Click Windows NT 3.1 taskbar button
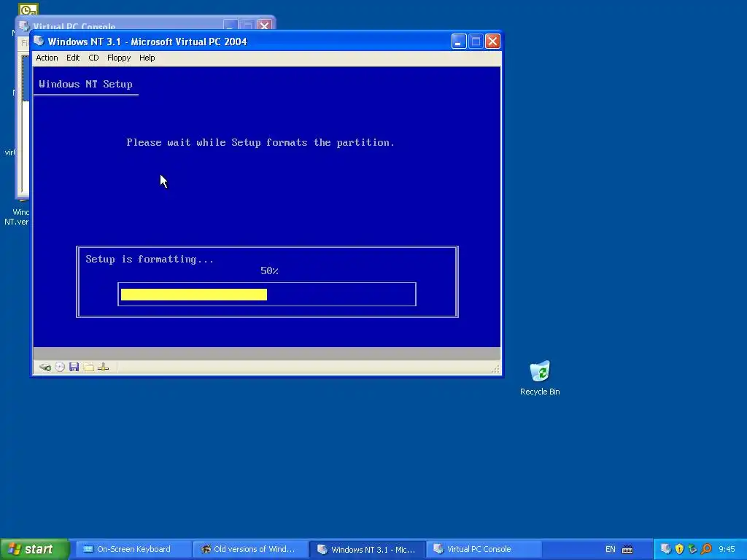 (368, 549)
